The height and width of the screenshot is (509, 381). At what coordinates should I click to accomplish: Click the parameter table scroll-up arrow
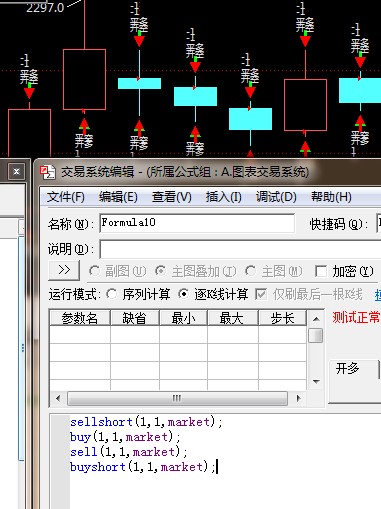pos(316,319)
